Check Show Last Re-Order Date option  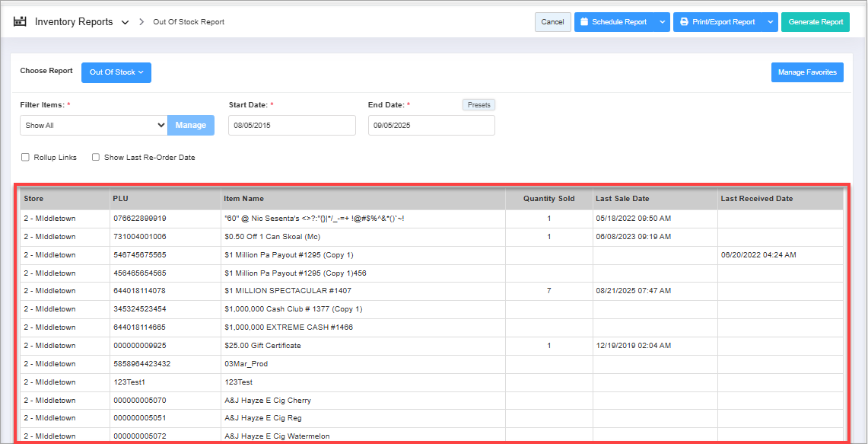tap(96, 158)
